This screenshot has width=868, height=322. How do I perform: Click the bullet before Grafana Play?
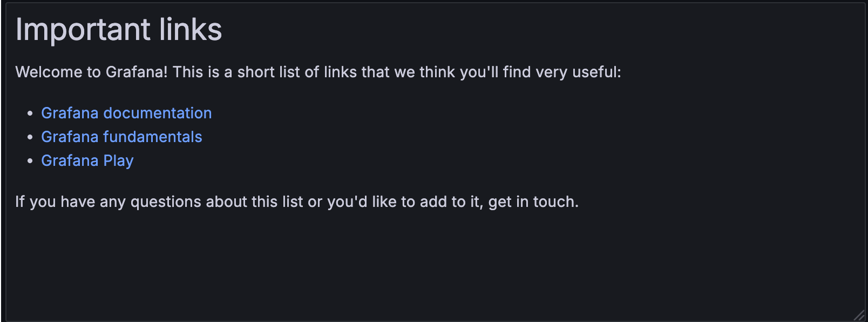click(x=30, y=161)
